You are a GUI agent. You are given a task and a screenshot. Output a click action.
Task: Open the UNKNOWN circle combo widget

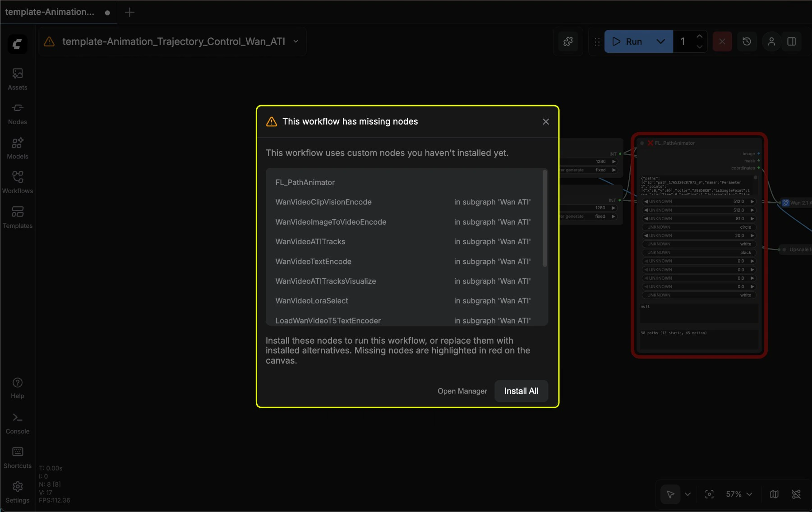click(699, 227)
